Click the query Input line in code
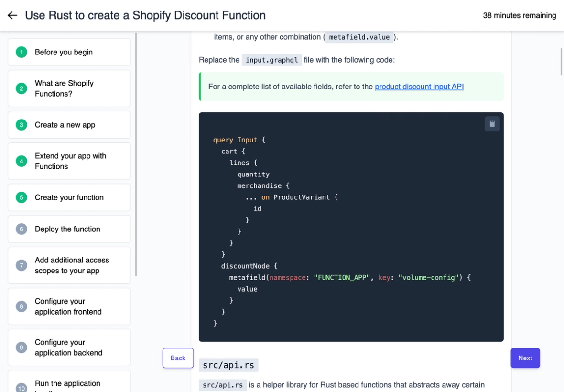This screenshot has height=392, width=564. pos(239,140)
